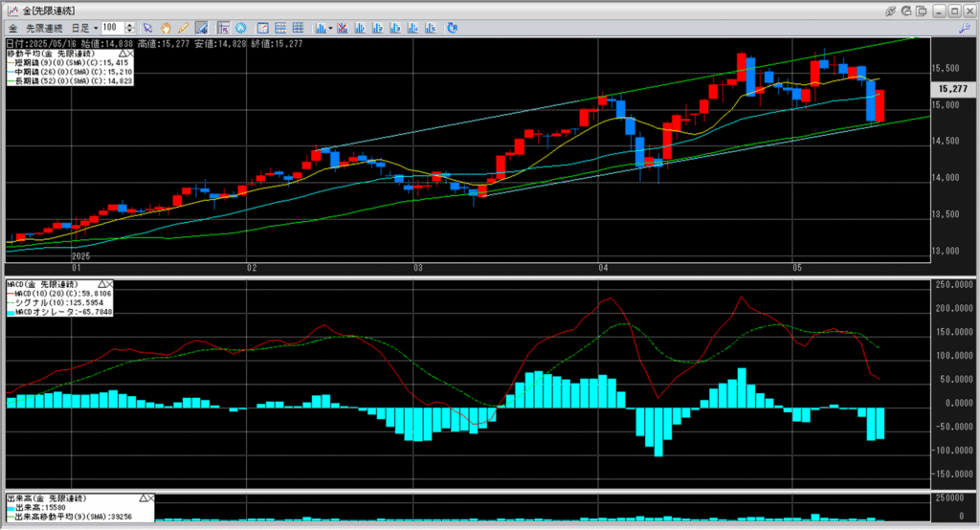Click the 先限連続 contract label
This screenshot has width=980, height=530.
pos(45,28)
